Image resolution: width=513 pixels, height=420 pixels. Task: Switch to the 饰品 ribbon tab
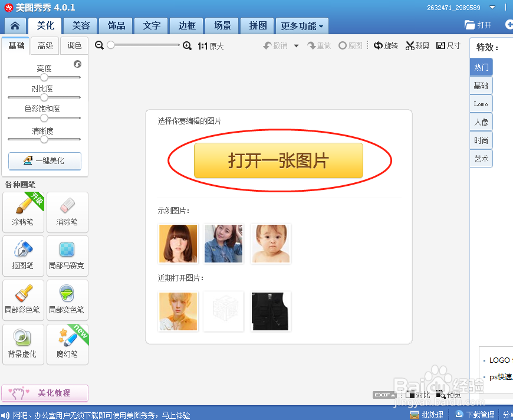click(x=116, y=25)
